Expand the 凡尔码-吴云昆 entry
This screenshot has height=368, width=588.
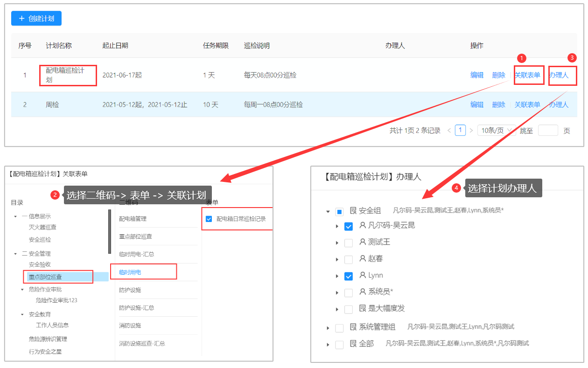(337, 225)
